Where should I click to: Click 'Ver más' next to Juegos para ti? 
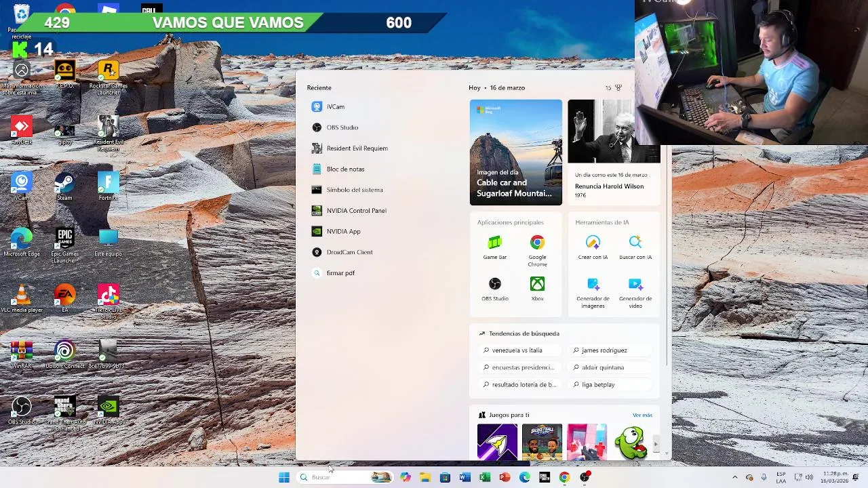tap(642, 415)
